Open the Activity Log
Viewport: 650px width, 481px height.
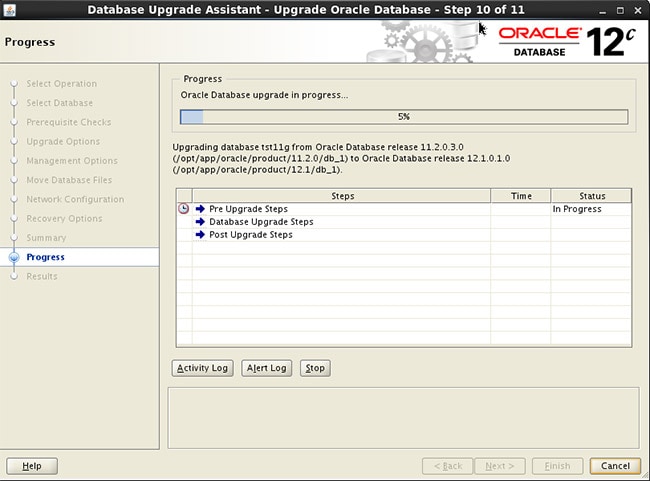(202, 368)
